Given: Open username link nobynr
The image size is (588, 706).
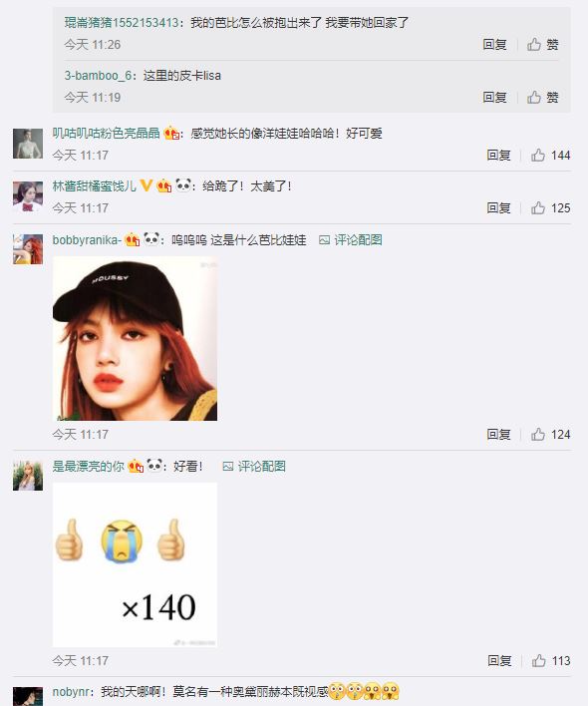Looking at the screenshot, I should click(72, 692).
